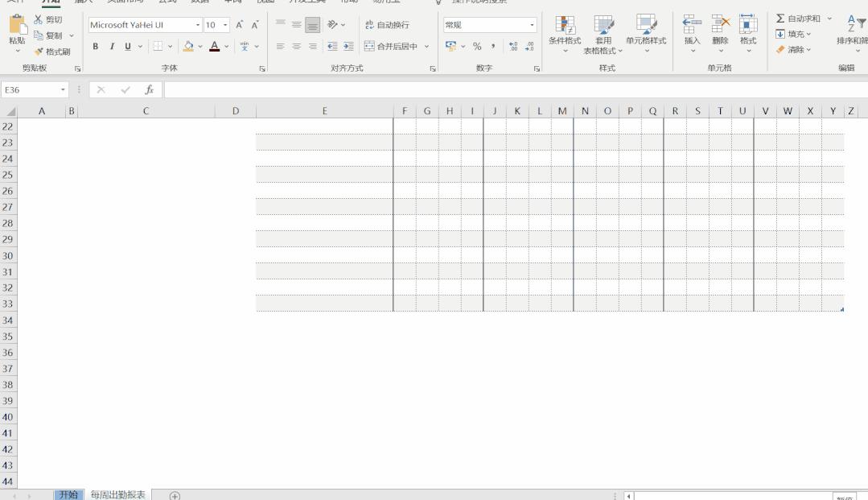This screenshot has height=500, width=868.
Task: Open the font name dropdown
Action: point(198,25)
